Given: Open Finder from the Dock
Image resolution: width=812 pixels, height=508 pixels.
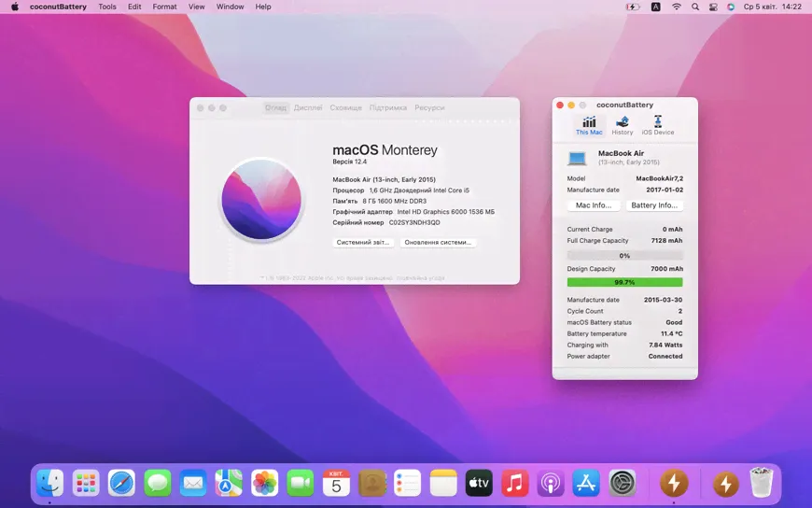Looking at the screenshot, I should click(x=50, y=483).
